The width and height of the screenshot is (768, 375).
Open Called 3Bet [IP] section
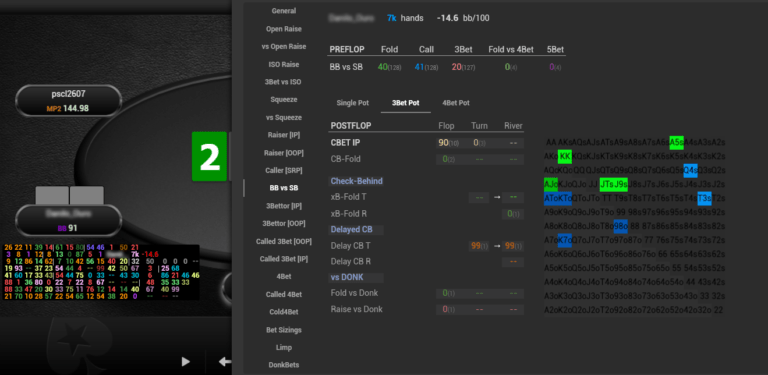[x=284, y=258]
